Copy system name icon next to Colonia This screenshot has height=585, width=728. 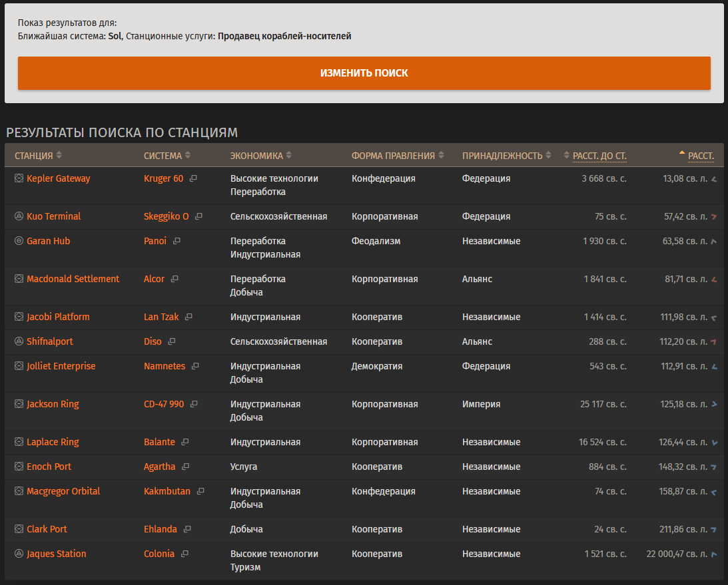(184, 554)
